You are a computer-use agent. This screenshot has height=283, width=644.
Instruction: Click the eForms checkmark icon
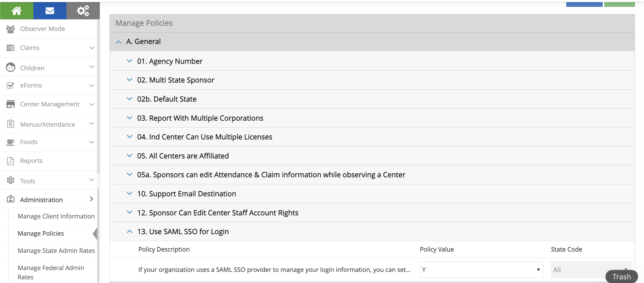point(10,85)
